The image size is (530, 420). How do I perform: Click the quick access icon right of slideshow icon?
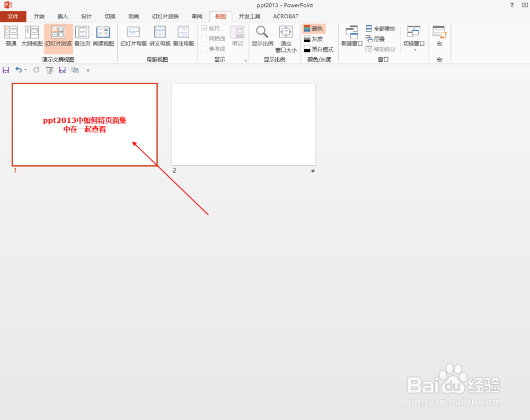(x=62, y=70)
